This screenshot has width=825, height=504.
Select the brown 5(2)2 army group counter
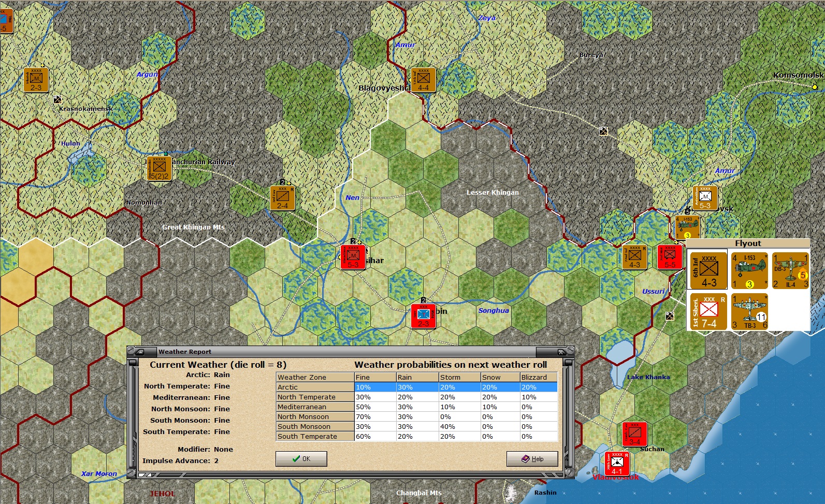click(159, 168)
